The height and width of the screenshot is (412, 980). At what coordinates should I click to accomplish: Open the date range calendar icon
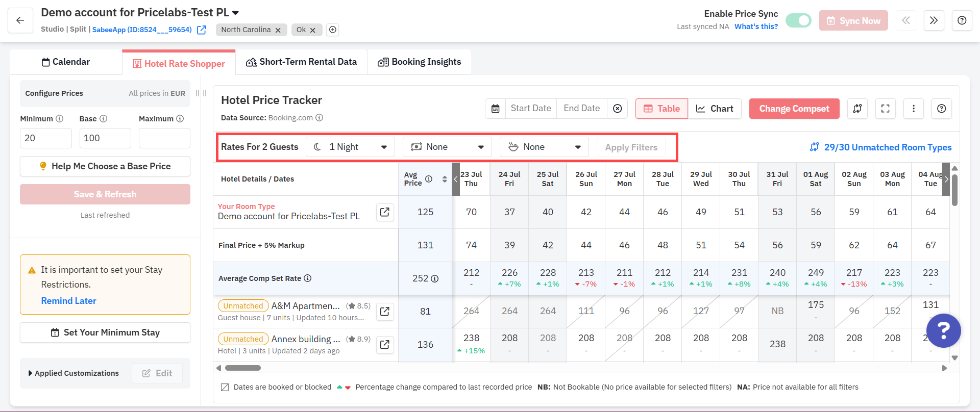pos(495,109)
